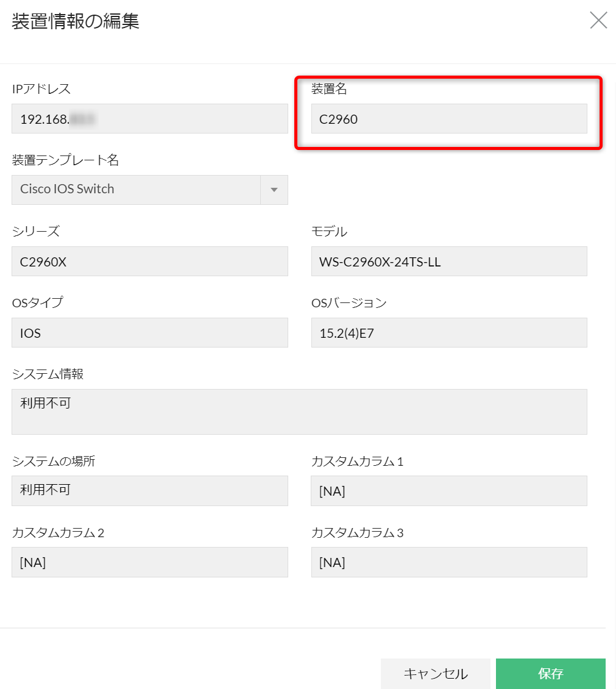The height and width of the screenshot is (689, 616).
Task: Click the モデル field WS-C2960X-24TS-LL
Action: pos(448,262)
